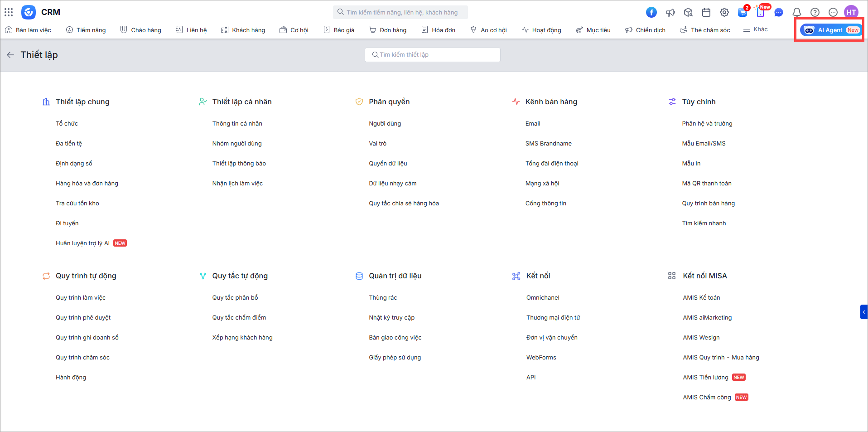The width and height of the screenshot is (868, 432).
Task: Open the app launcher grid icon
Action: 9,12
